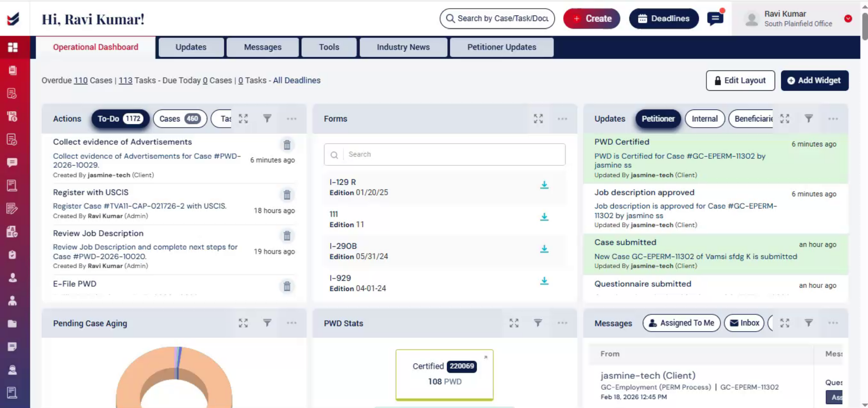Open the Messages widget more options menu

tap(833, 323)
